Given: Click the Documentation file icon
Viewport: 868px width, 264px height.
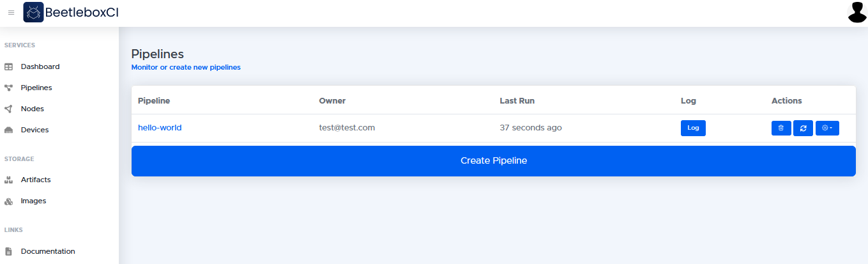Looking at the screenshot, I should [9, 251].
